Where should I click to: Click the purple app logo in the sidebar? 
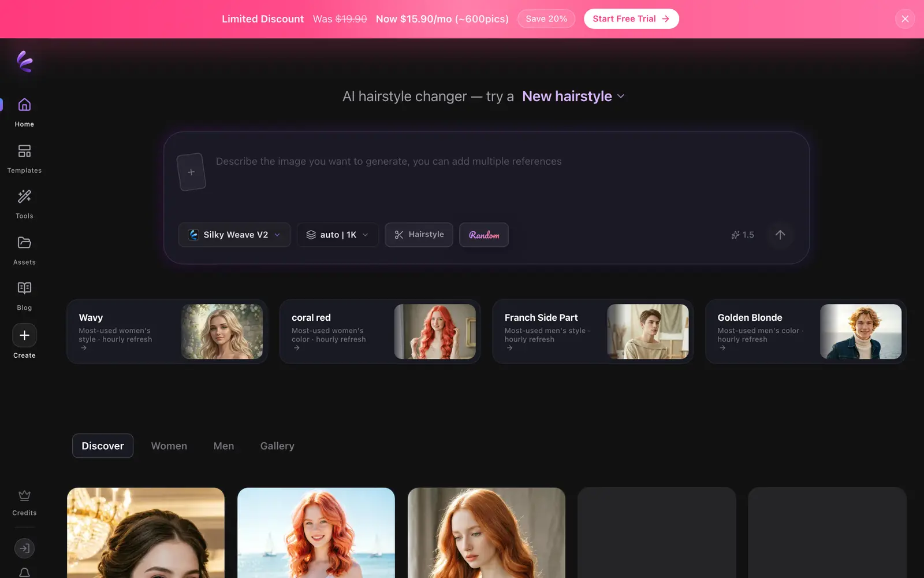pos(25,61)
